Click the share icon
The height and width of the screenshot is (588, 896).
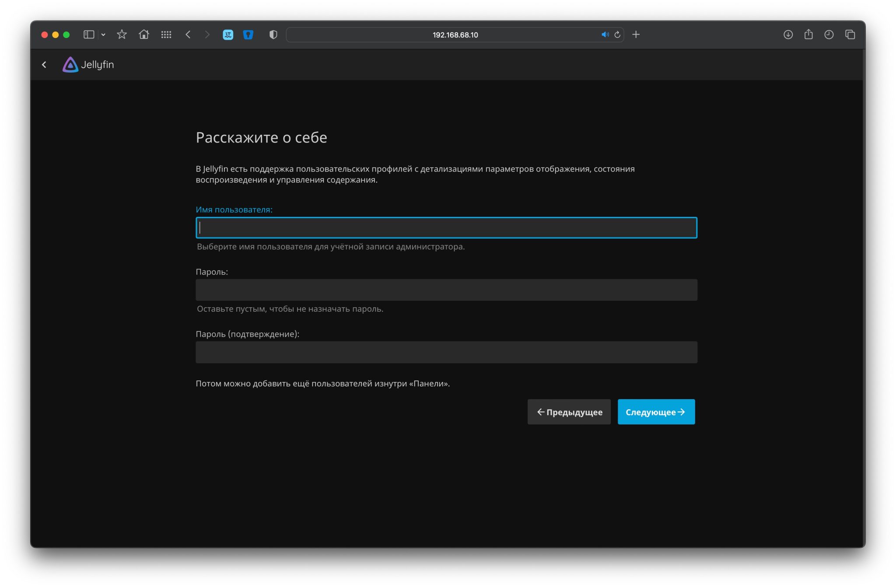tap(808, 34)
